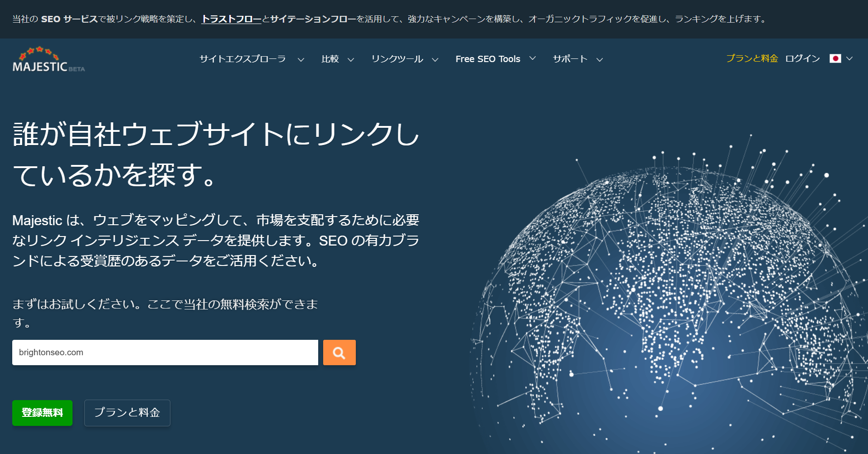Expand the リンクツール chevron
This screenshot has width=868, height=454.
(435, 59)
